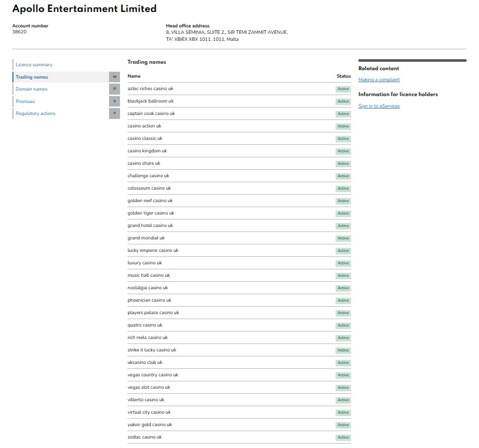Select 'casino kingdom uk' name
The height and width of the screenshot is (448, 479).
point(147,151)
